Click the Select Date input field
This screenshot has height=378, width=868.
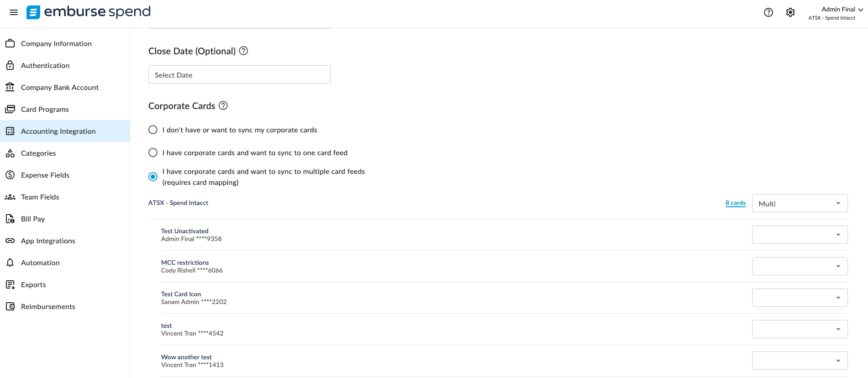239,75
